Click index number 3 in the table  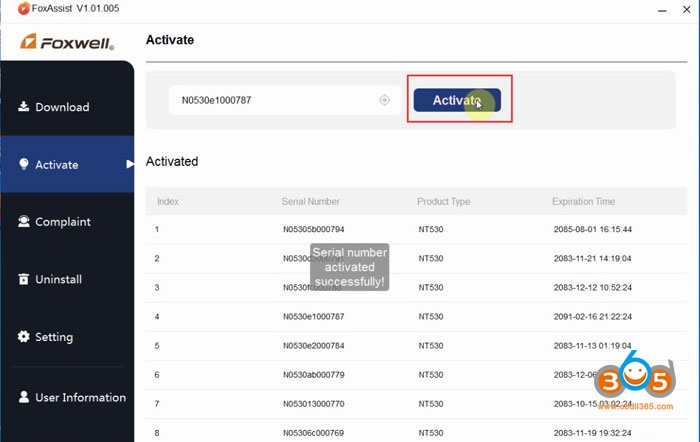pos(157,287)
